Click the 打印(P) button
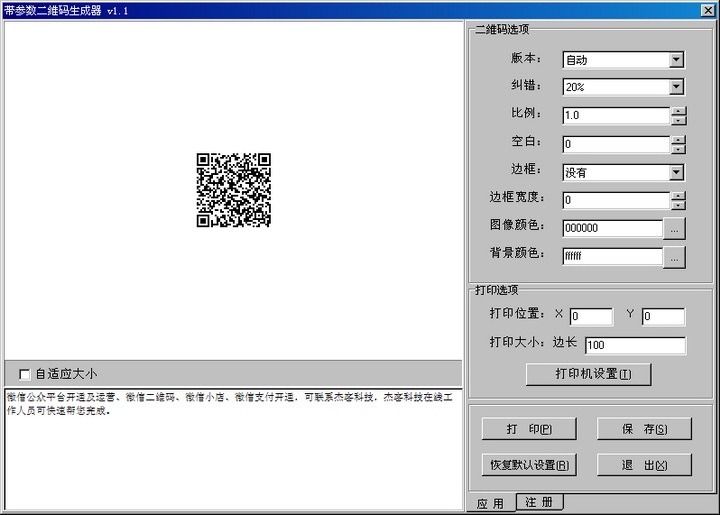 tap(529, 429)
